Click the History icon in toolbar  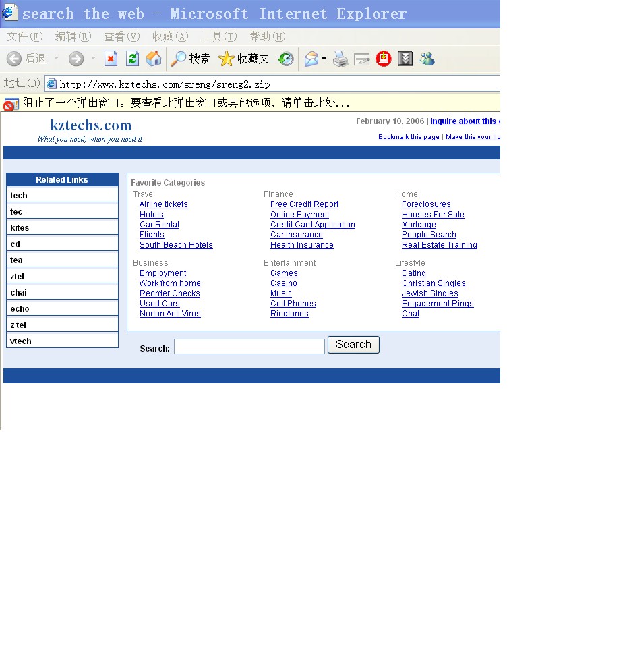point(286,59)
